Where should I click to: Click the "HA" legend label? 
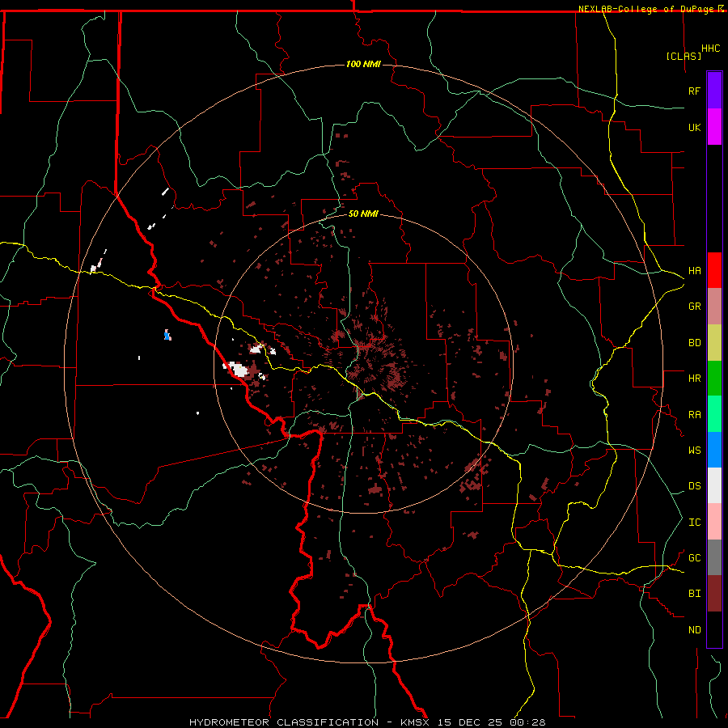[695, 271]
